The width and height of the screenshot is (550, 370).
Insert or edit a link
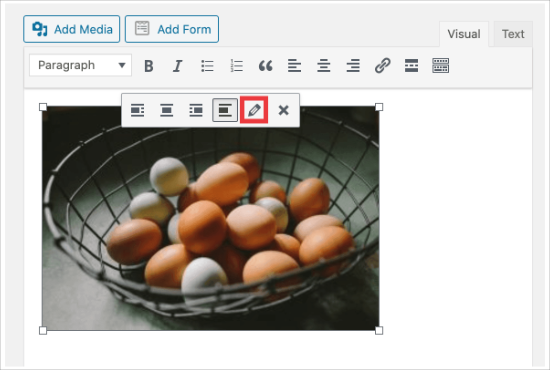[382, 66]
